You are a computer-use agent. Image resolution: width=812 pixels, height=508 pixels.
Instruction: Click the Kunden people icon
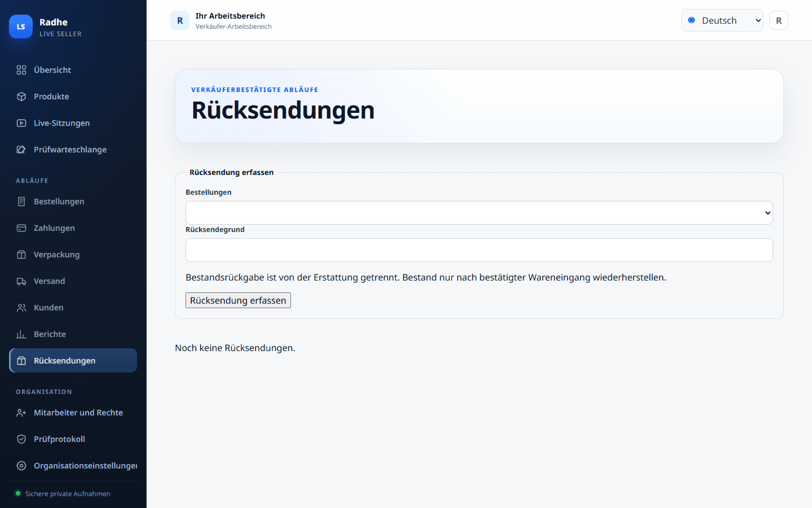(21, 308)
